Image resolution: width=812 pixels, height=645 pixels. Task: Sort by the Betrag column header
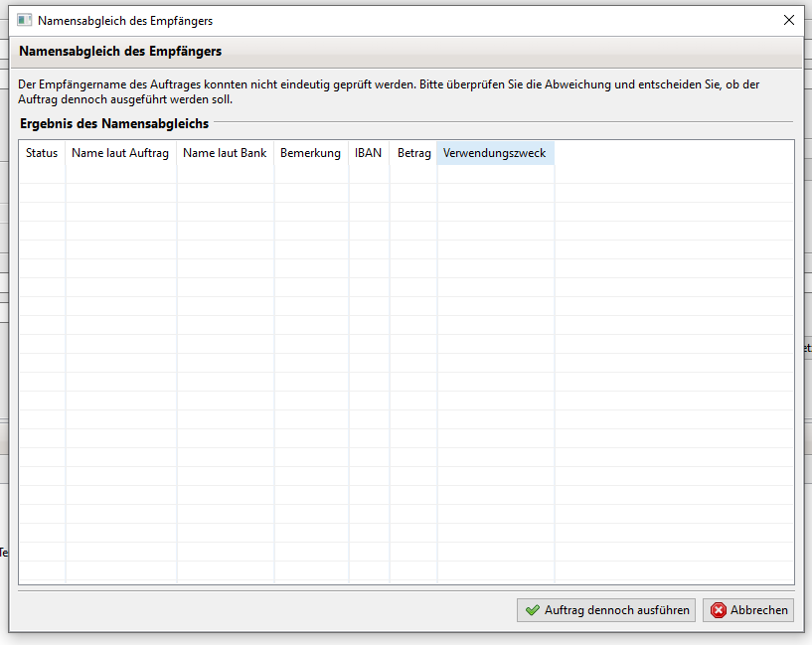413,153
